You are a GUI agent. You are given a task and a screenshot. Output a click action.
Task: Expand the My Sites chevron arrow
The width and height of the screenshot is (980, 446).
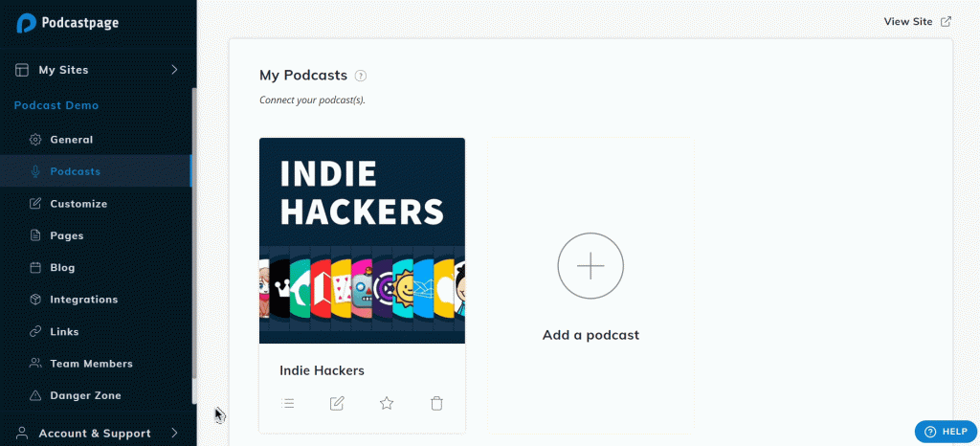[x=174, y=70]
